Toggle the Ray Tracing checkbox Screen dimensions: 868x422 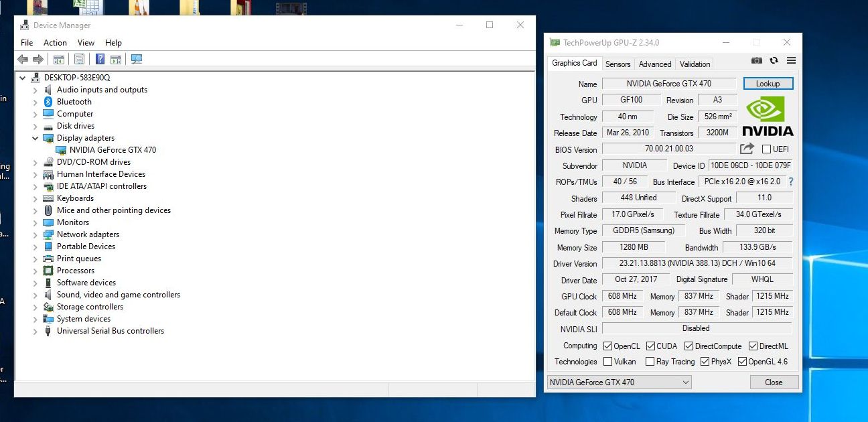[x=650, y=362]
